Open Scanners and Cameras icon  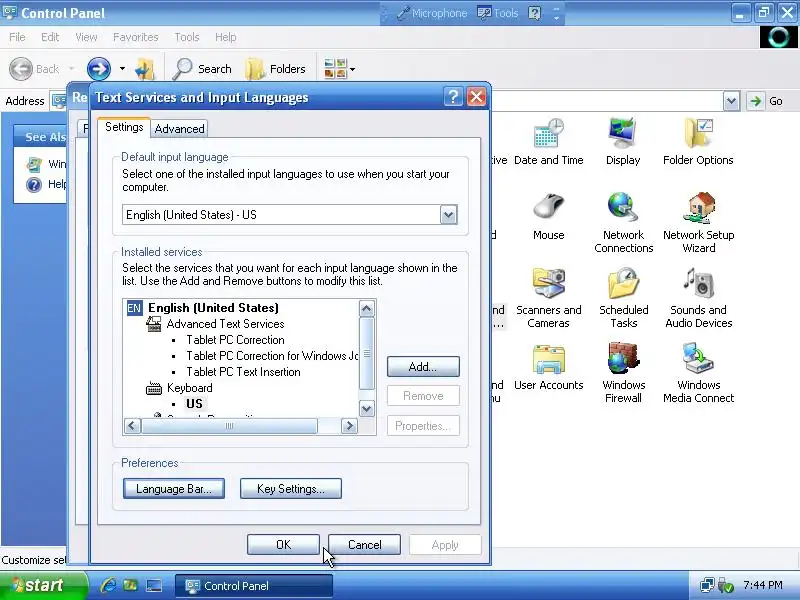548,298
